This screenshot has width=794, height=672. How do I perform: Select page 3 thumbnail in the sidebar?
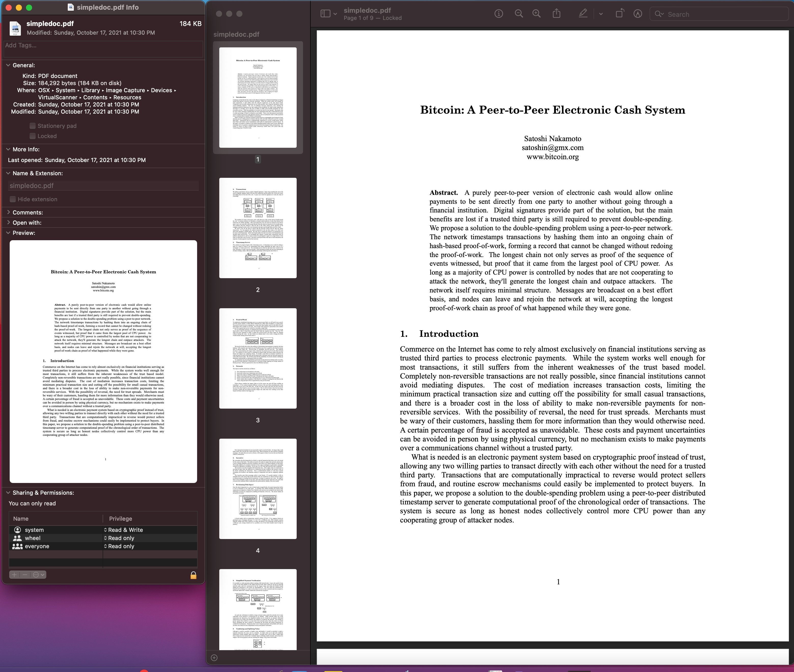(258, 358)
